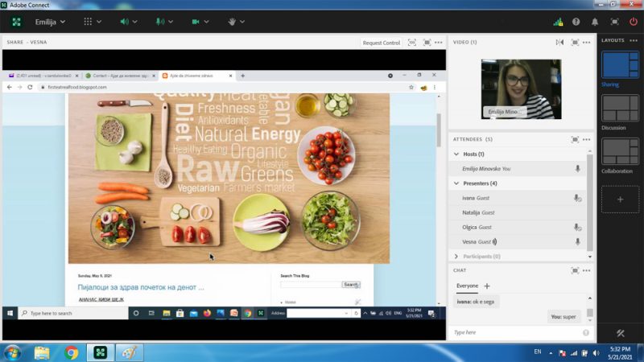Open Share pod options ellipsis menu
Viewport: 644px width, 362px height.
click(x=439, y=43)
